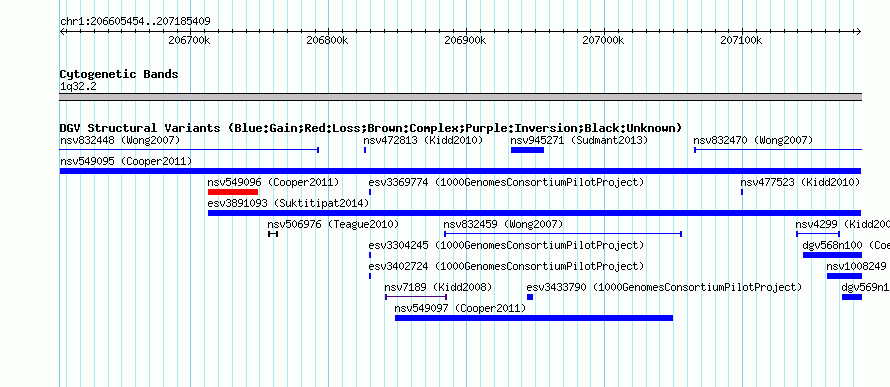
Task: Open the esv3891093 (Suktitipat2014) label
Action: pos(288,203)
